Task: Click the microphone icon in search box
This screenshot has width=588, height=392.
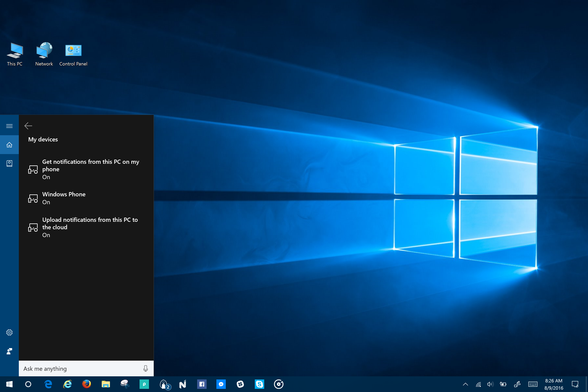Action: (x=145, y=368)
